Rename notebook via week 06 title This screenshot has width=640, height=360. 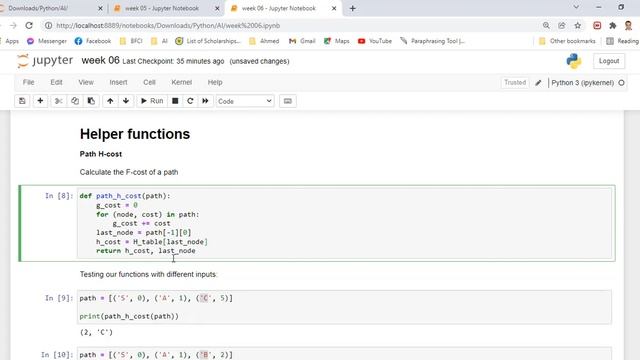point(100,61)
